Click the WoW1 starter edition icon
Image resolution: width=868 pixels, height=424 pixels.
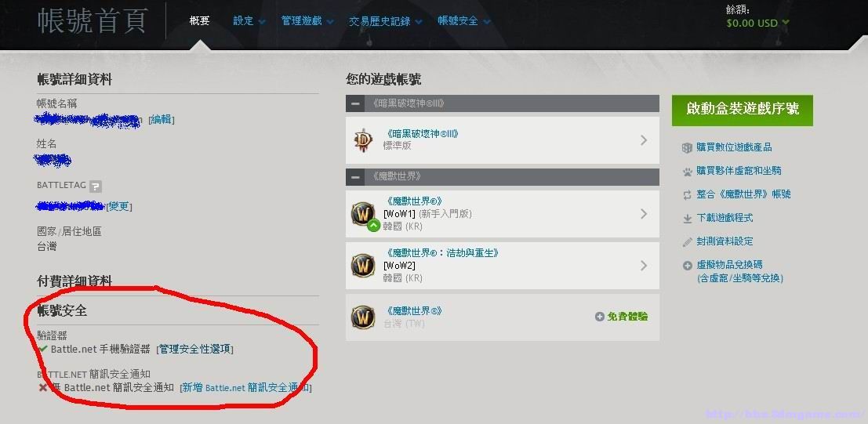pyautogui.click(x=365, y=215)
